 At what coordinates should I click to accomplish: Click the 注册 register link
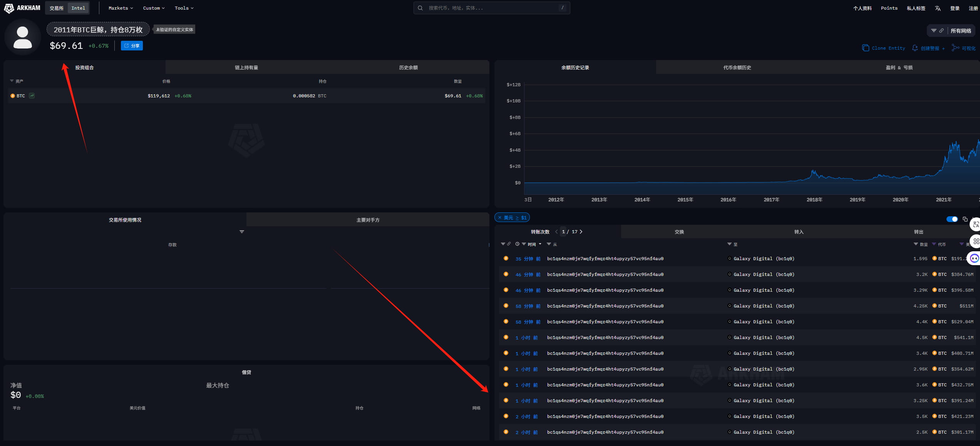pos(973,8)
